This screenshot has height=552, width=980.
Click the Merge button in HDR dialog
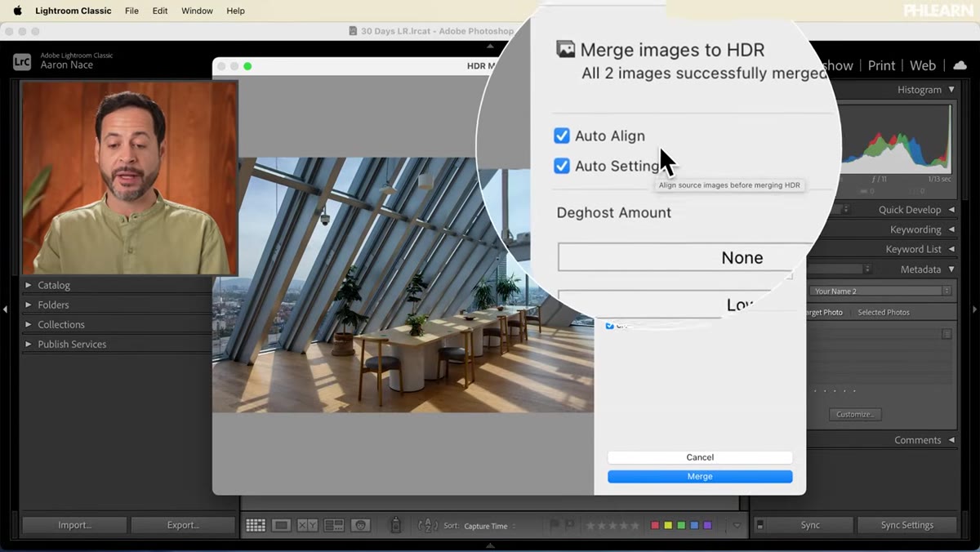[x=700, y=476]
